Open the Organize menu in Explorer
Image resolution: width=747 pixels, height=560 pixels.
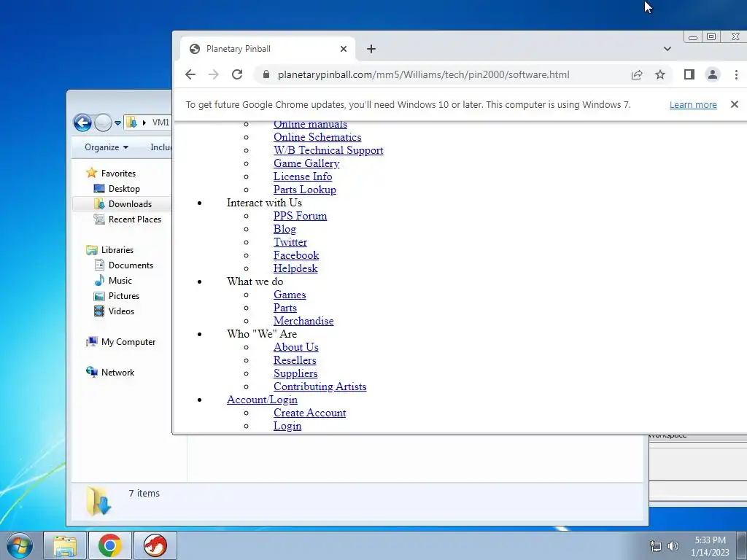(x=107, y=147)
